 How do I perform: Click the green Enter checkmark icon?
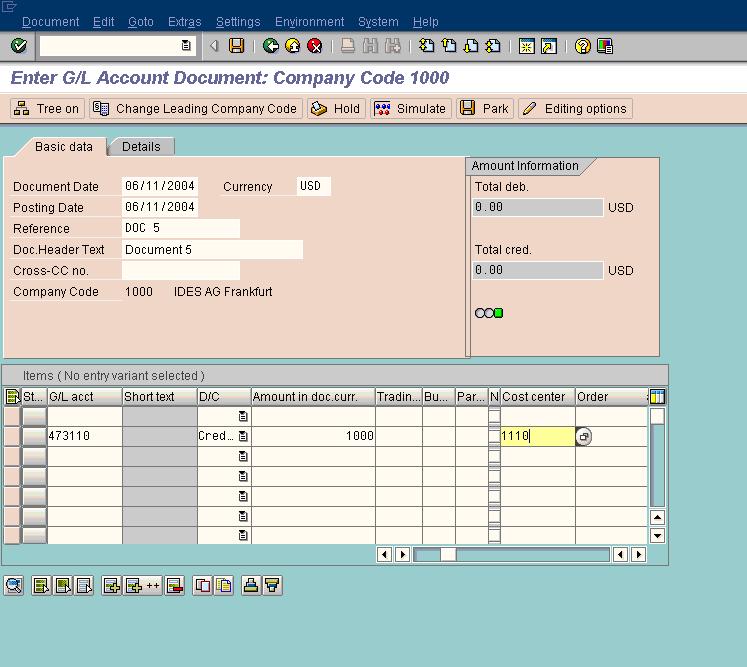click(18, 46)
